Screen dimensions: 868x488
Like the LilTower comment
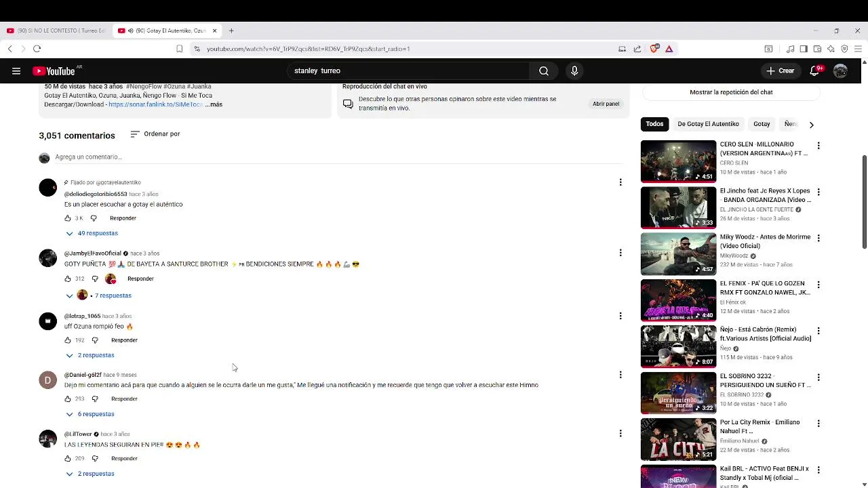click(68, 459)
